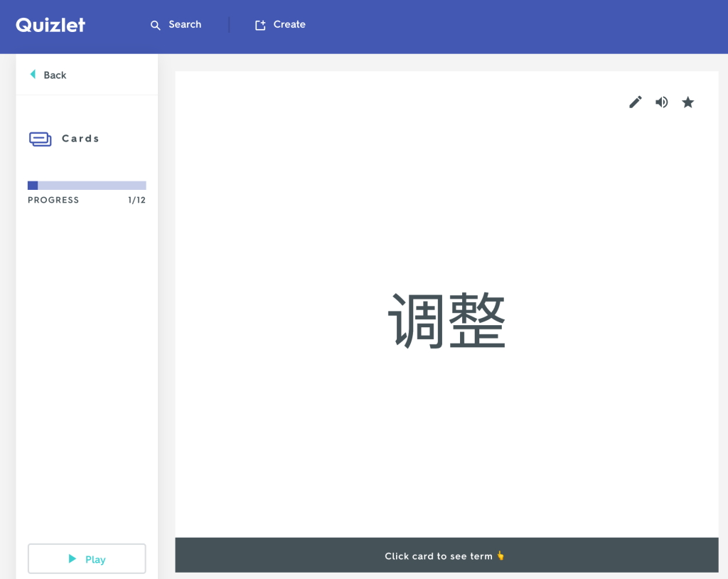Click the 1/12 card counter

[x=136, y=201]
